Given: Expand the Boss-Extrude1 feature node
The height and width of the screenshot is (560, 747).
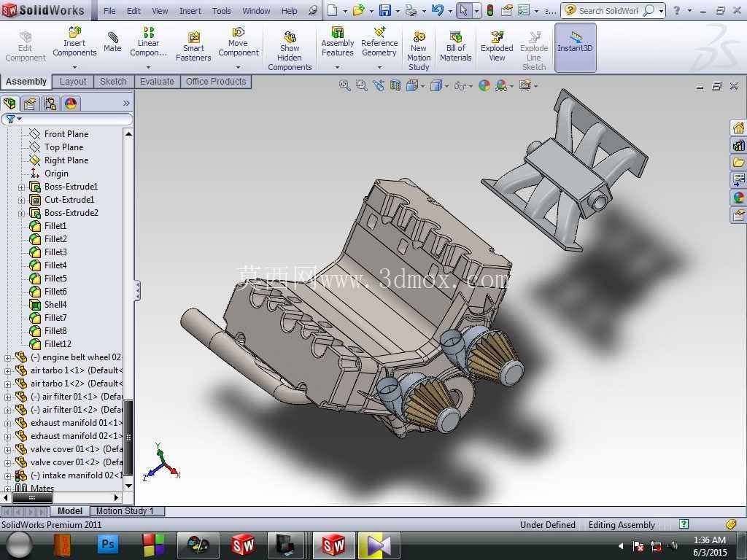Looking at the screenshot, I should 21,187.
